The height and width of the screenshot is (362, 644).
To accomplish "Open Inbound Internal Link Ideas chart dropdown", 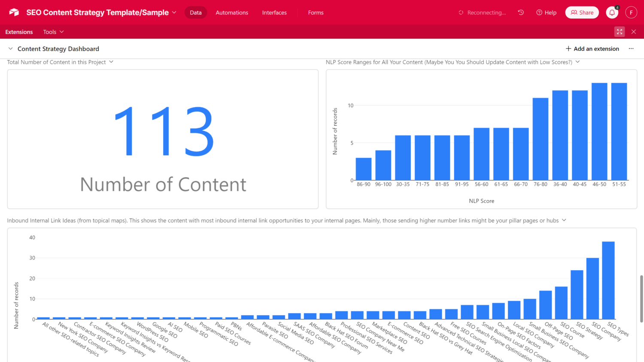I will (x=564, y=220).
